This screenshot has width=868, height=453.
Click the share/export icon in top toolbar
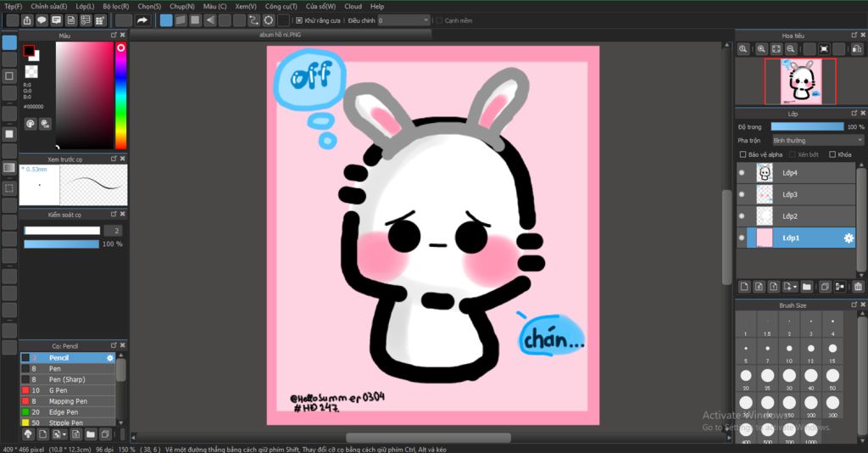(x=27, y=20)
